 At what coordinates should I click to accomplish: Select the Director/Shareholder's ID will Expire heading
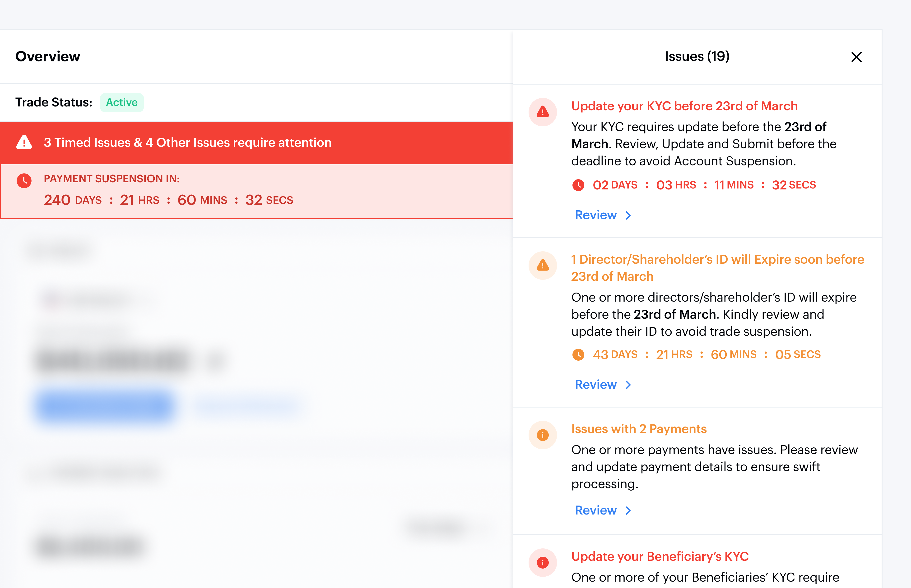click(x=718, y=268)
